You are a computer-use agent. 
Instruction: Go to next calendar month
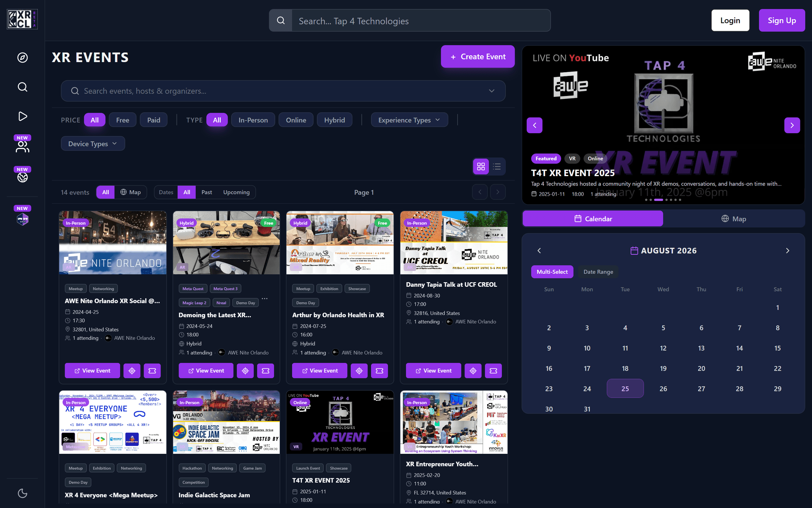(x=788, y=251)
